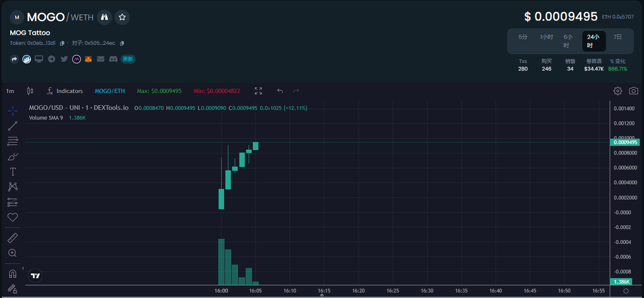Open the blue chart-logo link icon

coord(26,59)
